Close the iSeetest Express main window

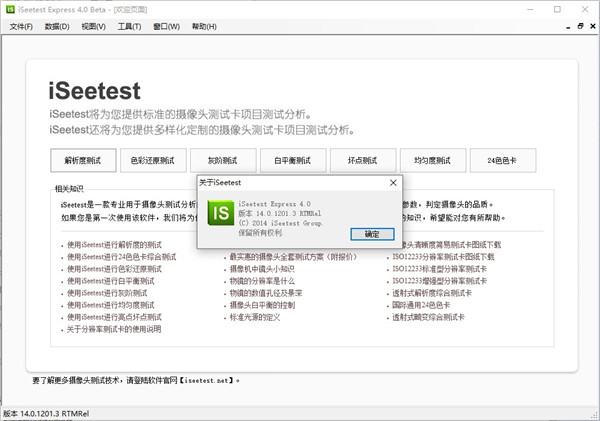(585, 9)
